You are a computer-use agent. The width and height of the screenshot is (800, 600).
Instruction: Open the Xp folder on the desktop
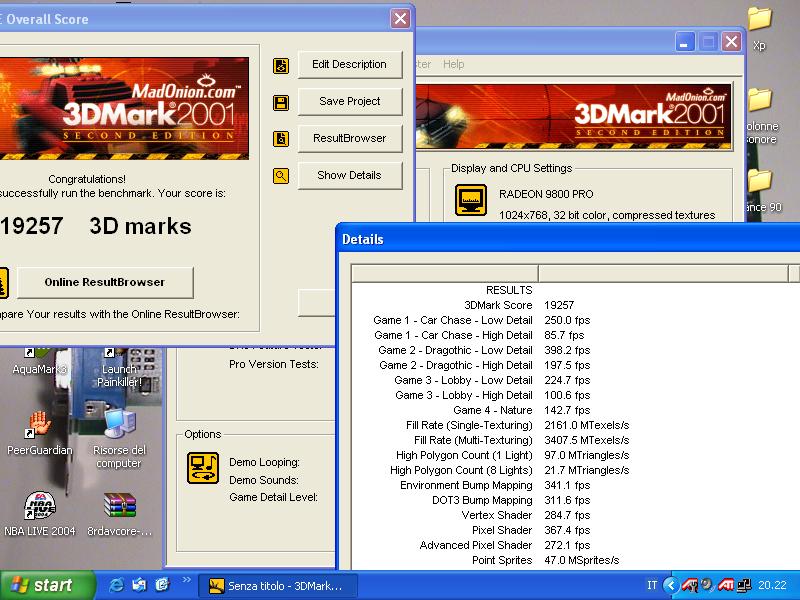click(x=760, y=29)
